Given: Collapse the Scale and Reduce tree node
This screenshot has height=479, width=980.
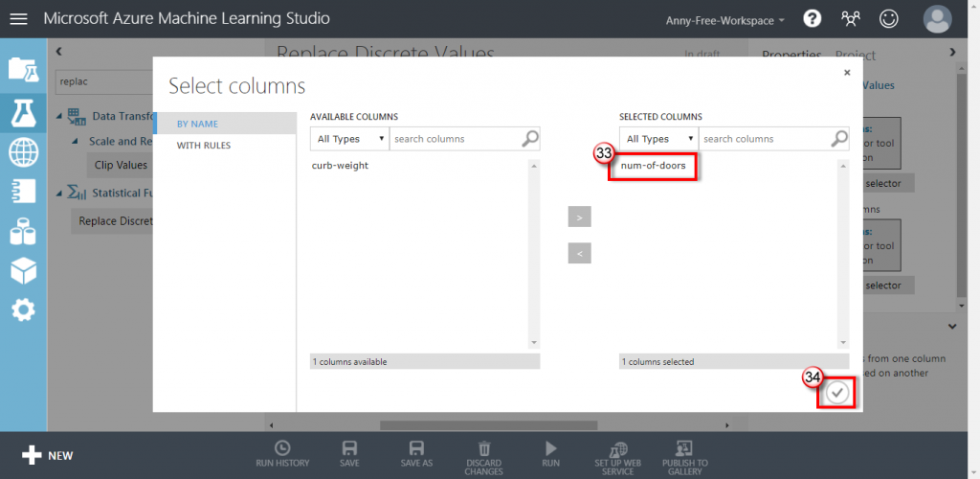Looking at the screenshot, I should click(75, 142).
